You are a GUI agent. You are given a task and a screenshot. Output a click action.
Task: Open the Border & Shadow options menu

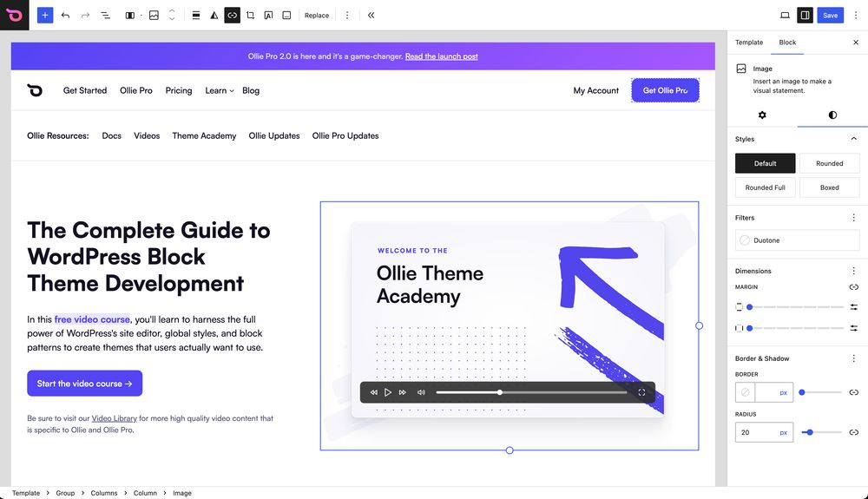click(x=853, y=358)
